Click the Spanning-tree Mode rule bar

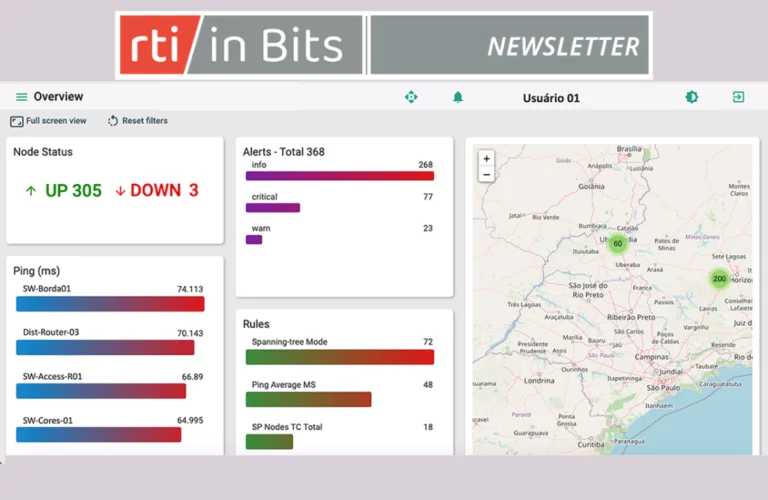(x=342, y=357)
